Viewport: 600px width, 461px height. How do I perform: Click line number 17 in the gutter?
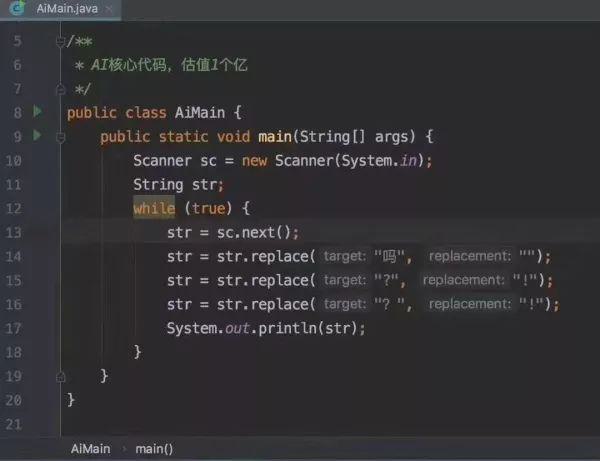(14, 328)
